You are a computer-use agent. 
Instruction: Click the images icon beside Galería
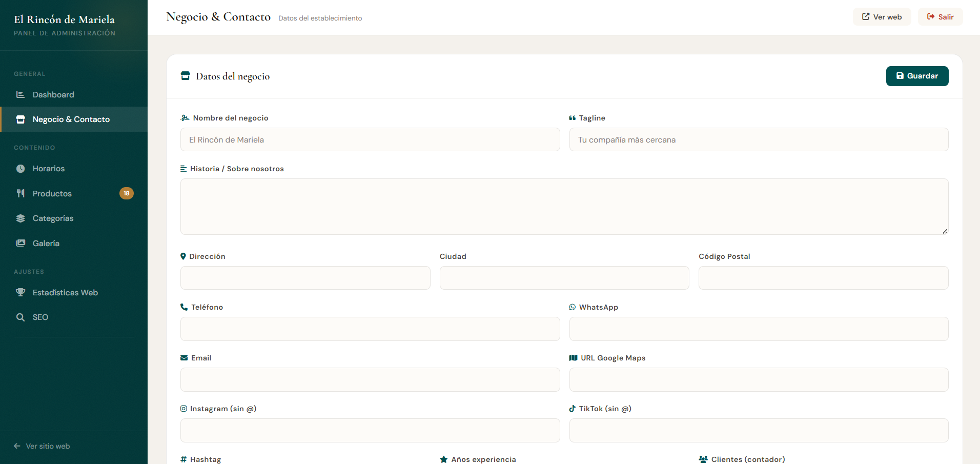click(21, 243)
